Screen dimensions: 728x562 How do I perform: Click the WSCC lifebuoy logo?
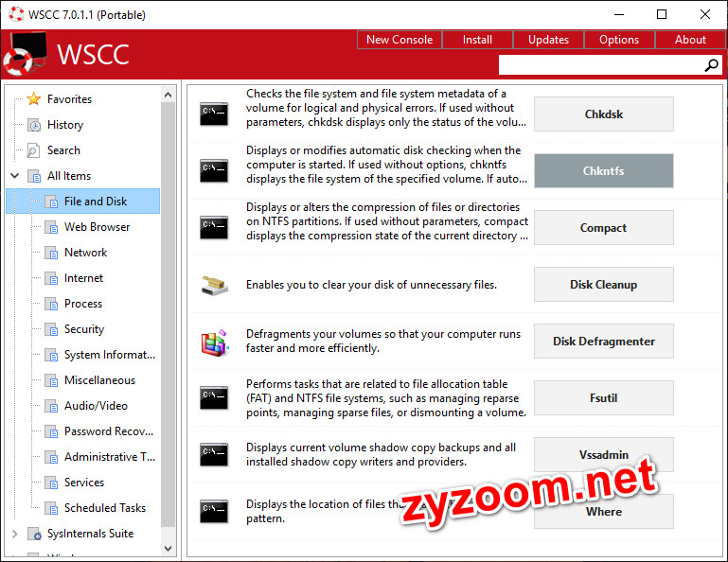point(25,54)
